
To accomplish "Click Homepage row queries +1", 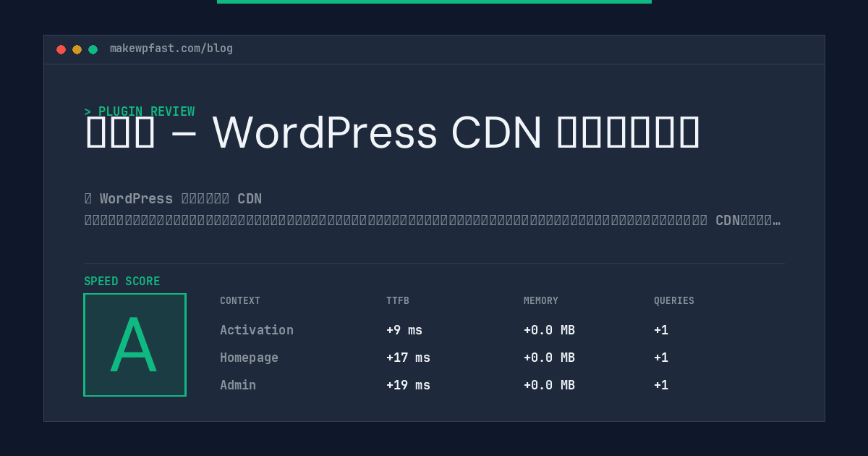I will pos(661,358).
